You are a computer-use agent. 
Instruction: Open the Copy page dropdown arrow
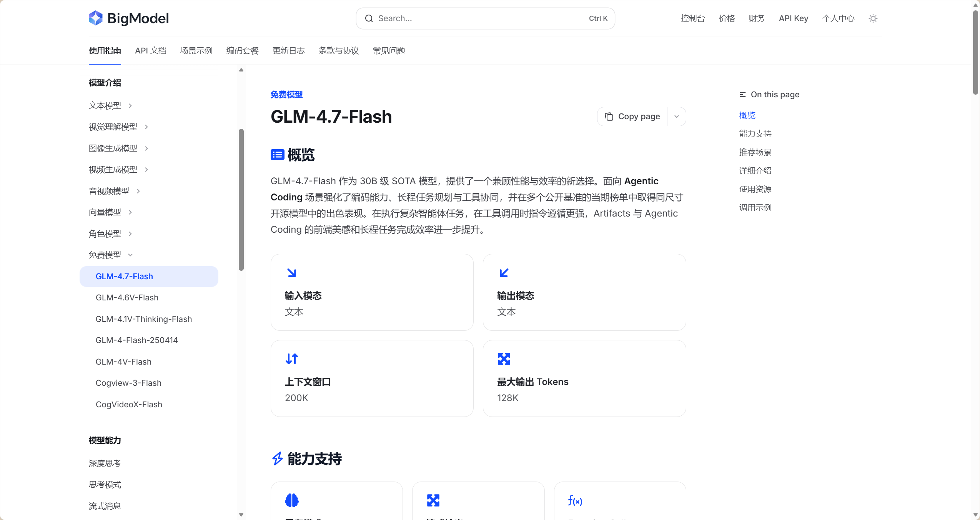coord(677,117)
